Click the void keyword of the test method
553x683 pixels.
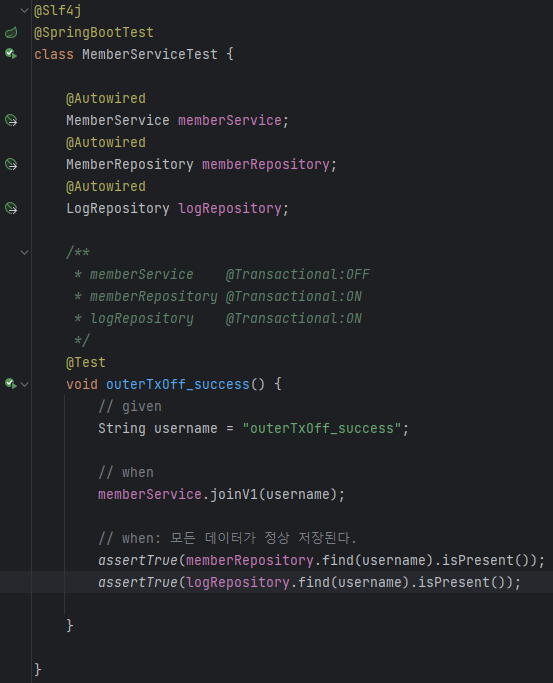[82, 384]
